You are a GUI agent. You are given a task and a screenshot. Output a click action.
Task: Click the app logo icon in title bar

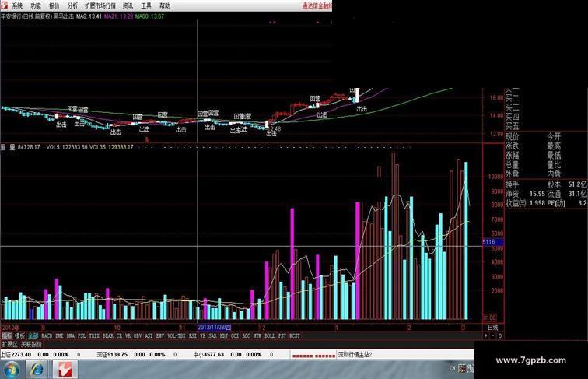point(4,5)
